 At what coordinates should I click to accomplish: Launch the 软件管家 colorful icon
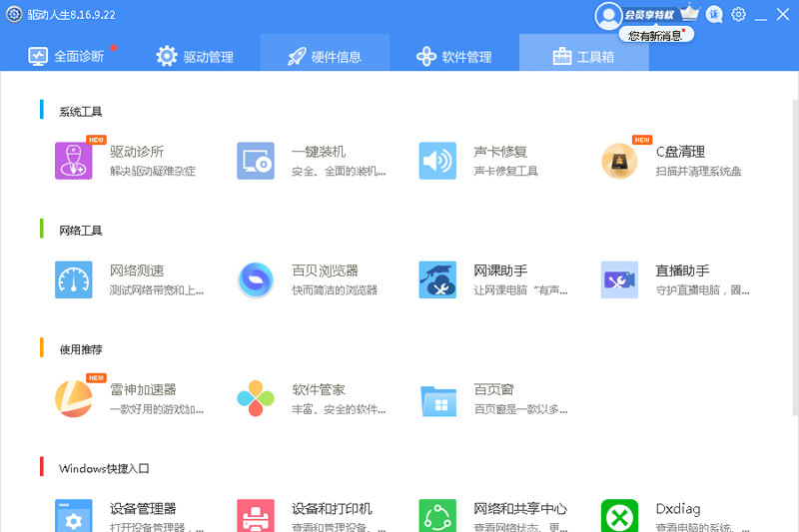(x=256, y=398)
